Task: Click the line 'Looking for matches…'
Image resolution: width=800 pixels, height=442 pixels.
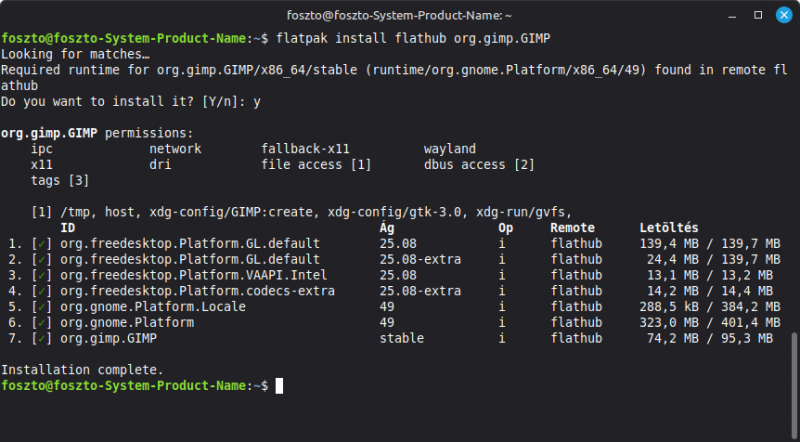Action: [x=75, y=54]
